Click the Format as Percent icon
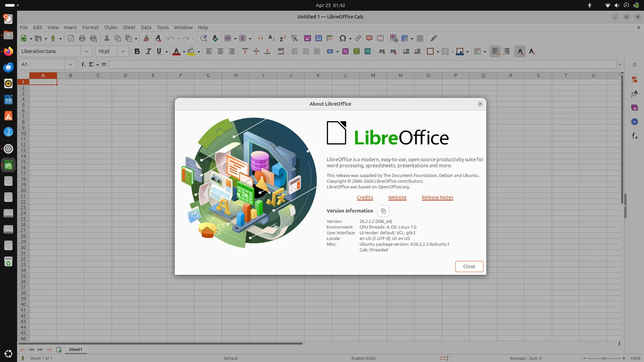This screenshot has height=362, width=644. [x=345, y=51]
